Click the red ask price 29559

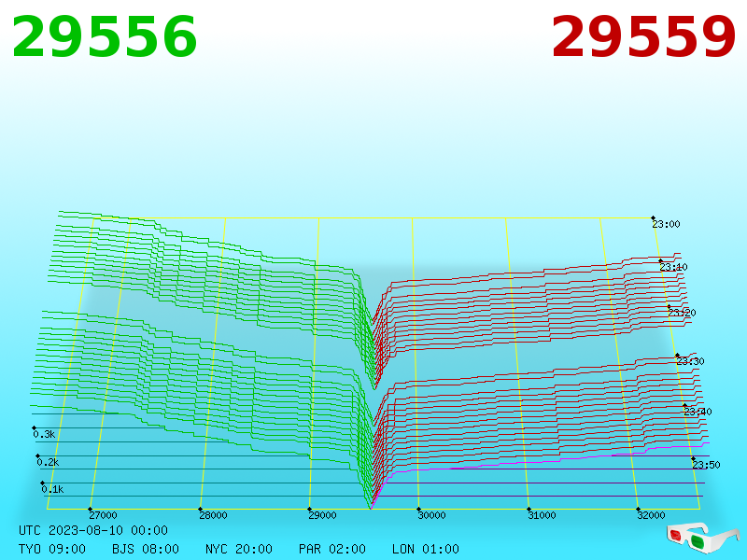click(x=643, y=37)
